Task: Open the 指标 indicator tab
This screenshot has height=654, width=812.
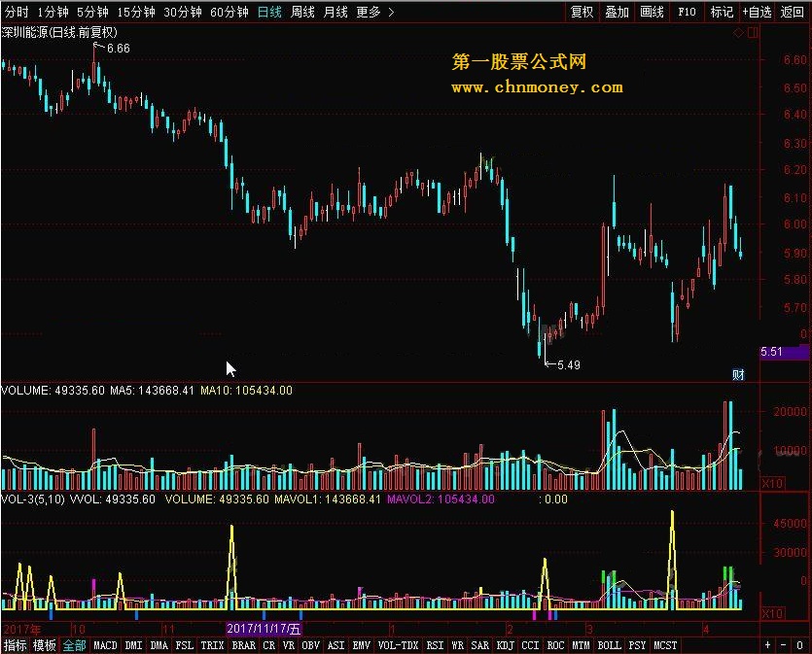Action: tap(15, 645)
